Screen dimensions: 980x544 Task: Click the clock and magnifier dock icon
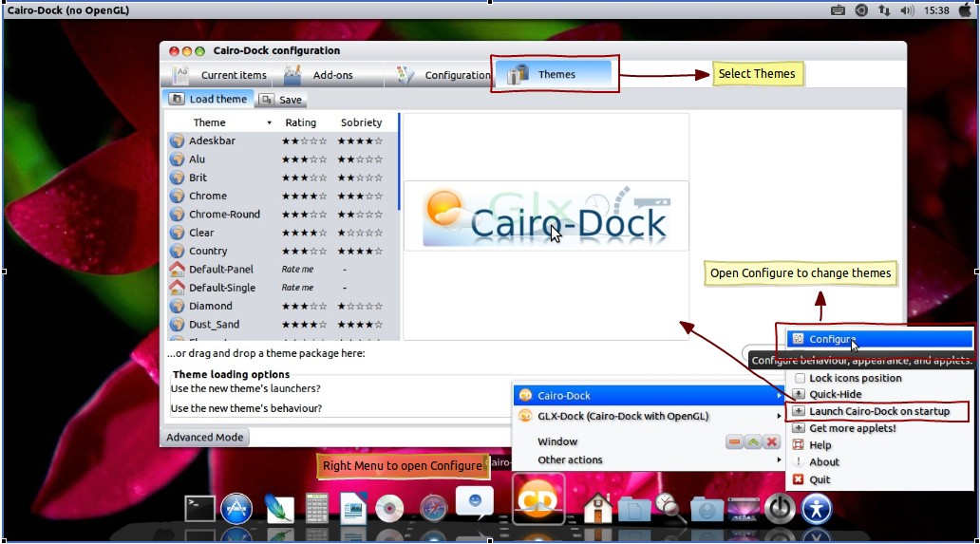pyautogui.click(x=669, y=508)
